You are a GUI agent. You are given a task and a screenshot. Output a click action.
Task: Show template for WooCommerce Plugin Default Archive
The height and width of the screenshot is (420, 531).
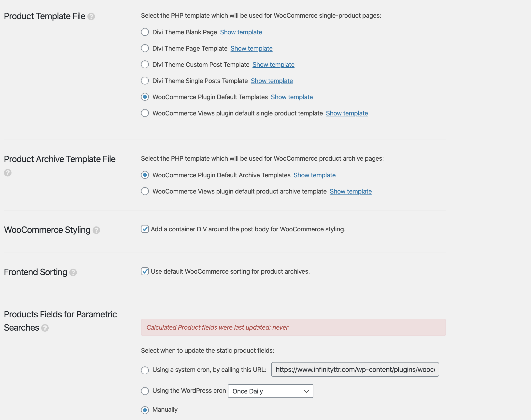coord(314,175)
